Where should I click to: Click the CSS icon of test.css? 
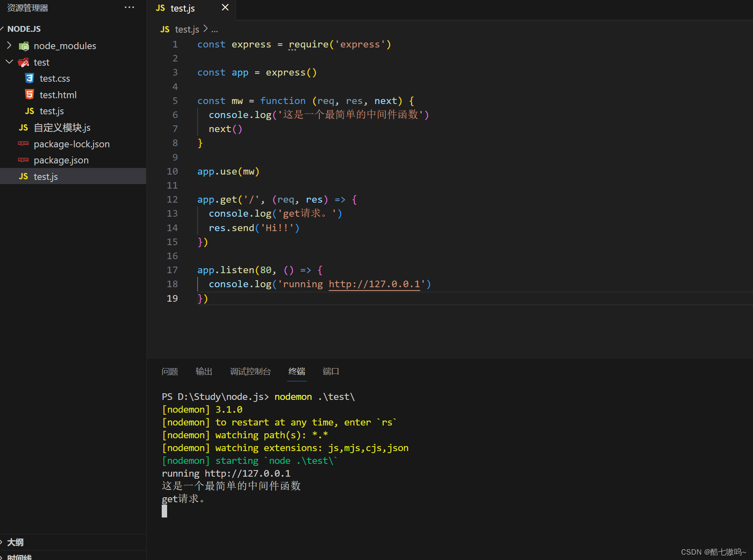click(x=29, y=78)
